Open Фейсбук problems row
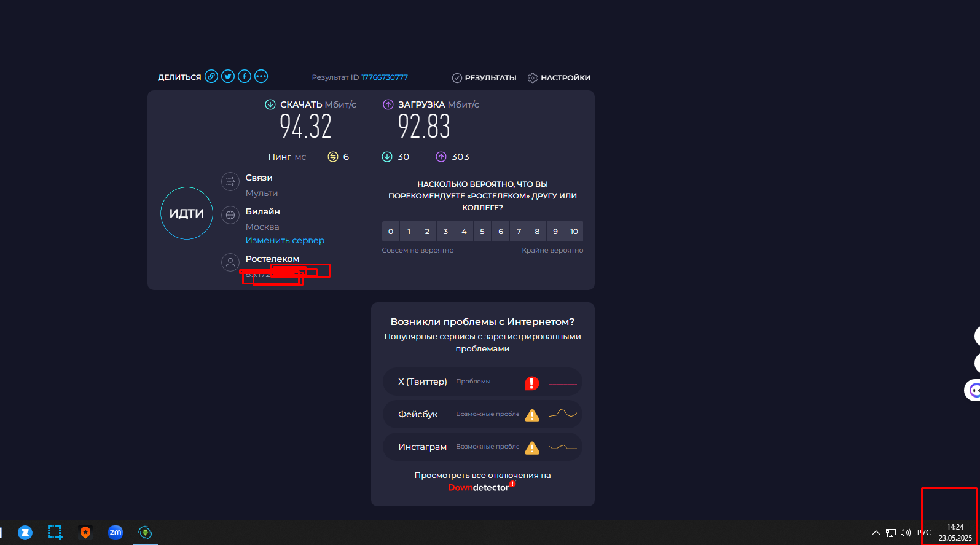980x545 pixels. [482, 414]
